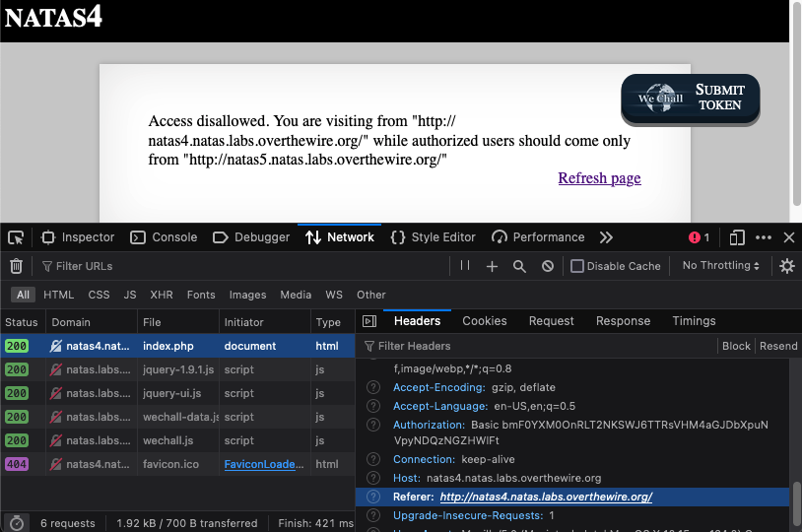Select the jquery-1.9.1.js request row
The width and height of the screenshot is (802, 532).
pos(177,369)
